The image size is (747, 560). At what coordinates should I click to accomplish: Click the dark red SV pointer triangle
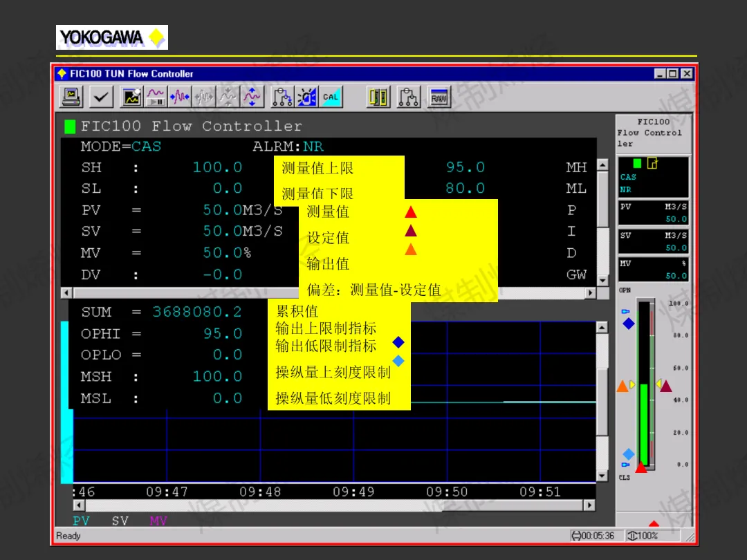tap(666, 386)
